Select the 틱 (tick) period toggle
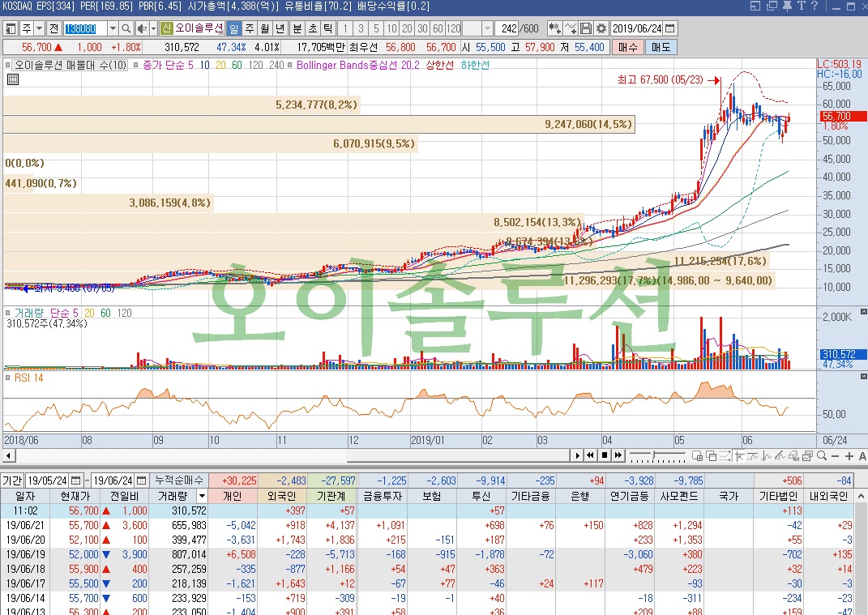 click(x=327, y=28)
